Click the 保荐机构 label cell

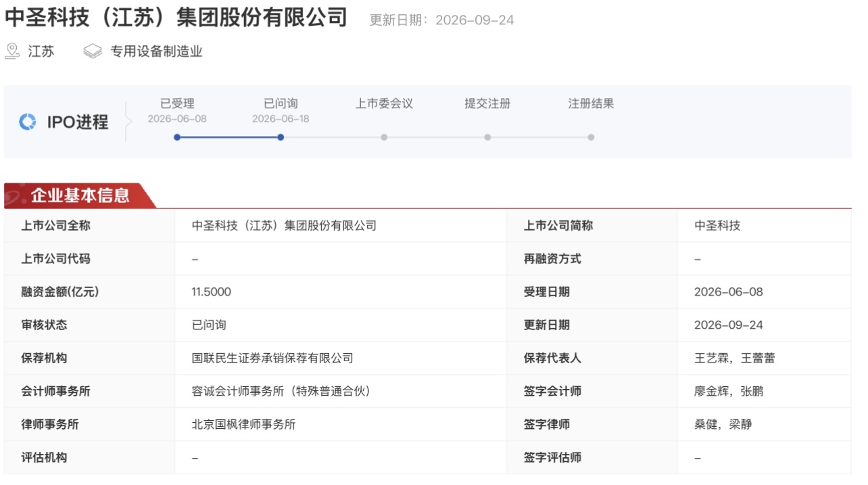click(x=89, y=359)
